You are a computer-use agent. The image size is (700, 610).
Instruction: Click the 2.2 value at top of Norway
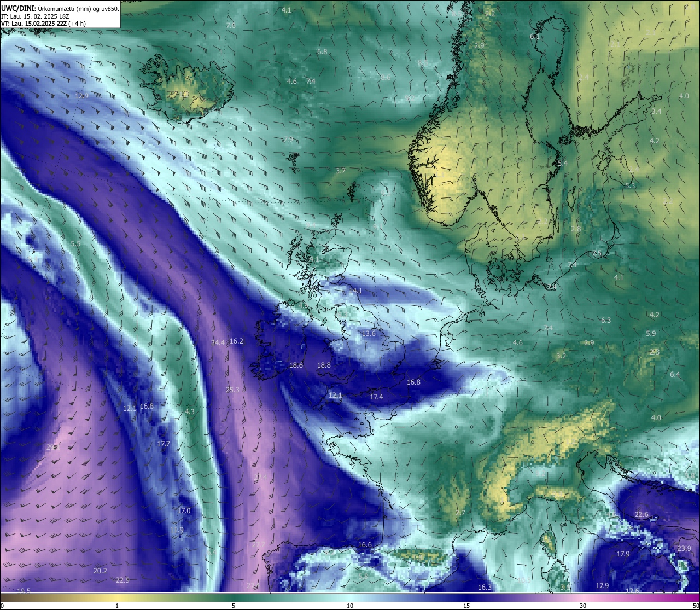tap(490, 14)
